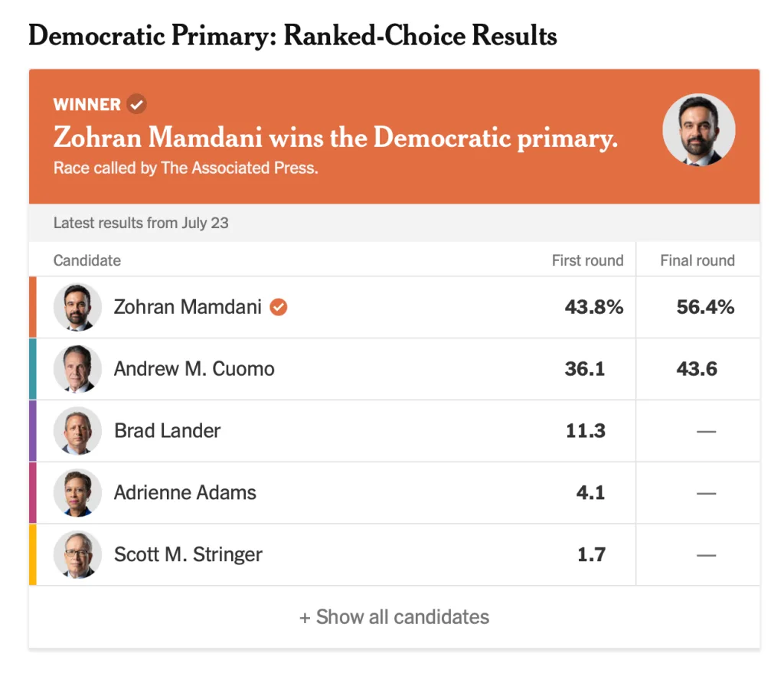Click the First round column header

pos(587,260)
